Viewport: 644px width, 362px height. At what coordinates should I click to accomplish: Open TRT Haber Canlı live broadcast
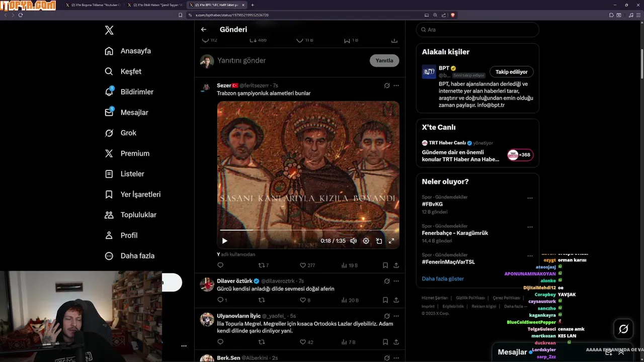coord(477,151)
